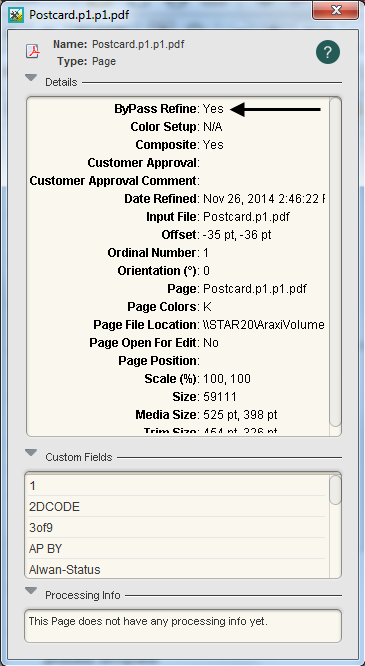Click the Date Refined value

263,199
